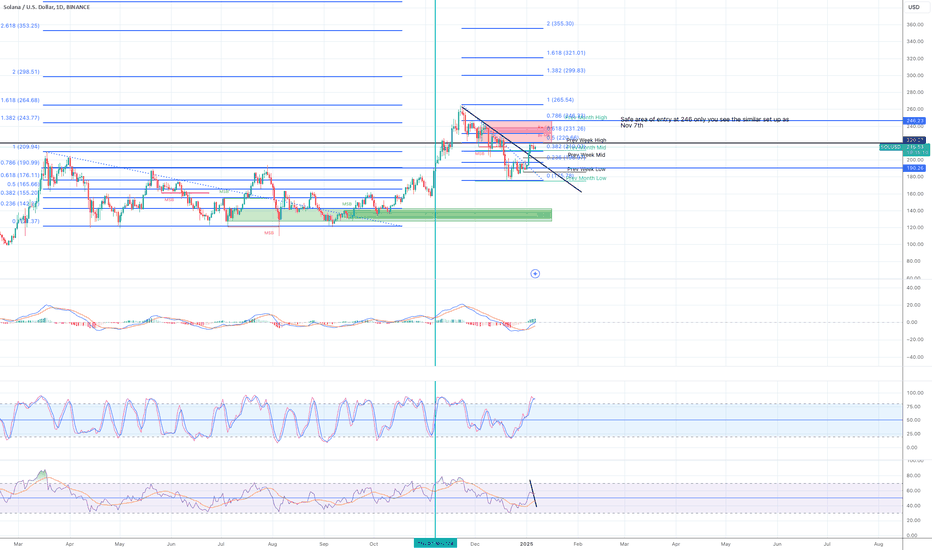Screen dimensions: 932x550
Task: Click the 246.23 horizontal line price label
Action: (915, 121)
